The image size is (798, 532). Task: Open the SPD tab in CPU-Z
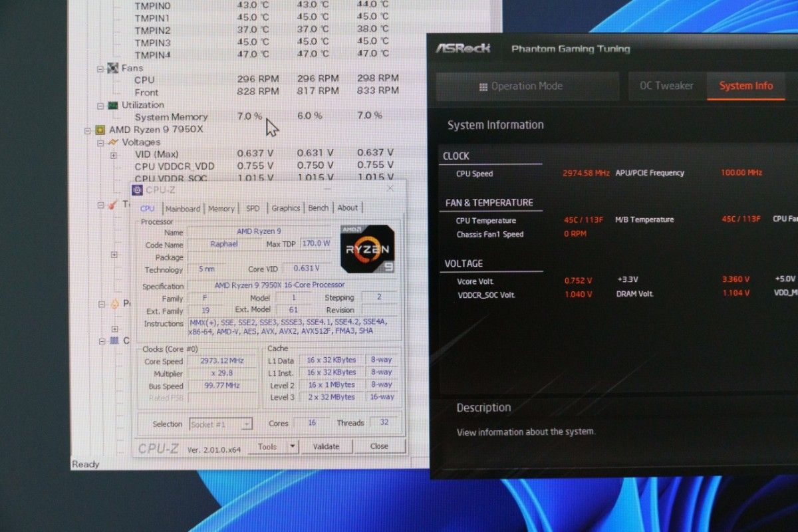click(253, 208)
